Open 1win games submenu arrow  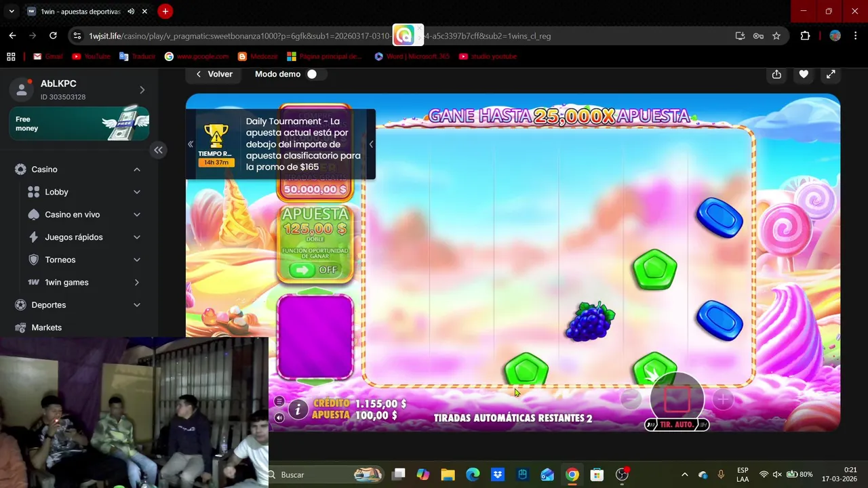(x=137, y=282)
